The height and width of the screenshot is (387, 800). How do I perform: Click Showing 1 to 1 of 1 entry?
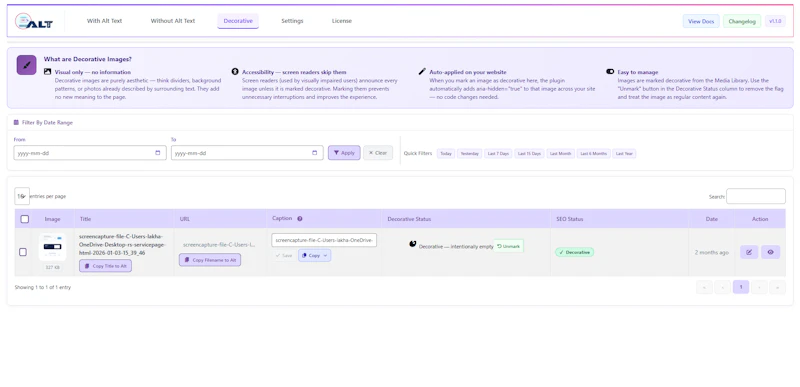pyautogui.click(x=43, y=288)
